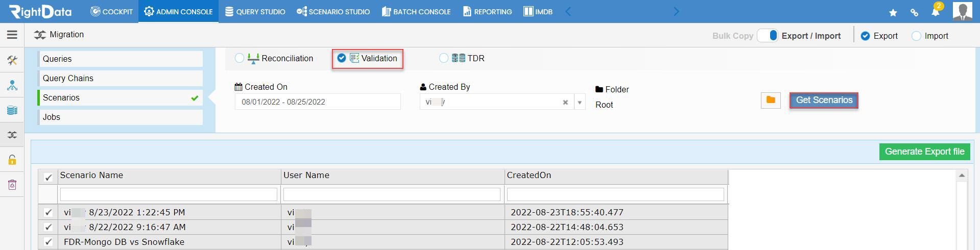
Task: Click the Migration shuffle icon in header
Action: (39, 35)
